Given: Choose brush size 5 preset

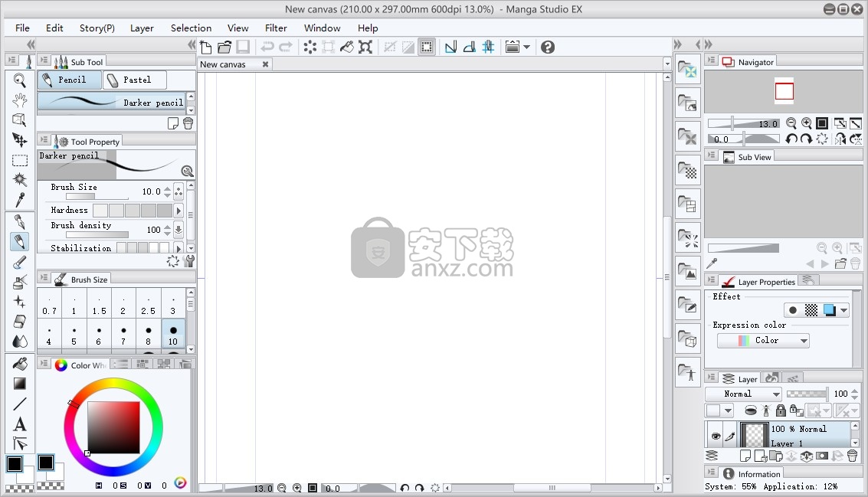Looking at the screenshot, I should [x=74, y=335].
